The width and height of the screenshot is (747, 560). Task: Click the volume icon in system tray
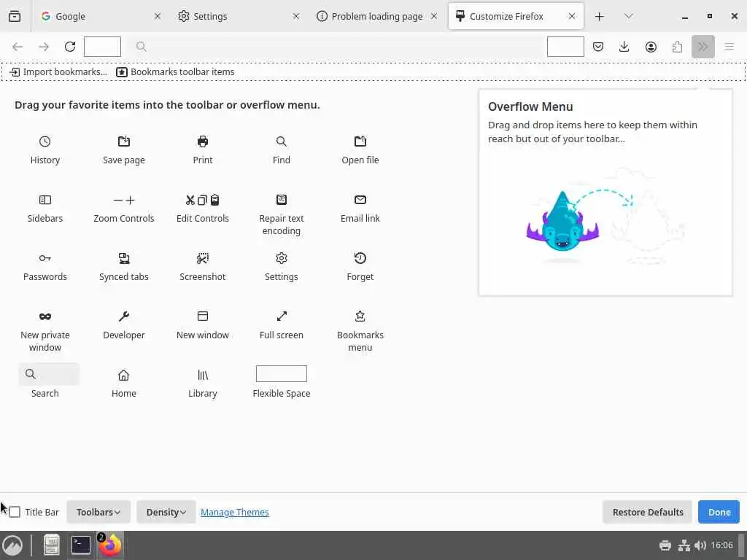tap(700, 545)
